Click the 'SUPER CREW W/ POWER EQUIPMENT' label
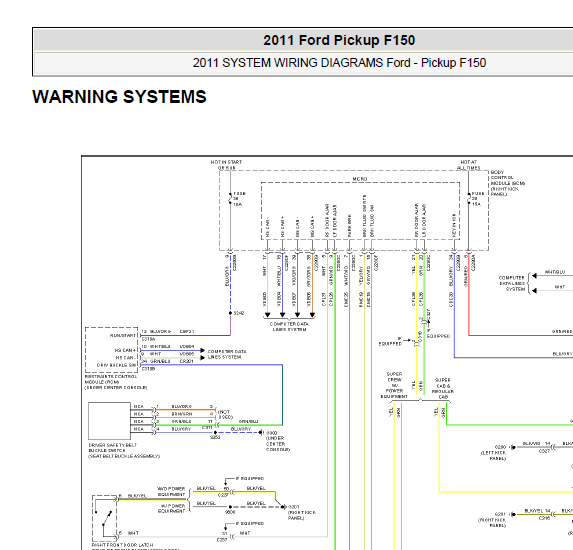This screenshot has width=573, height=550. 394,385
